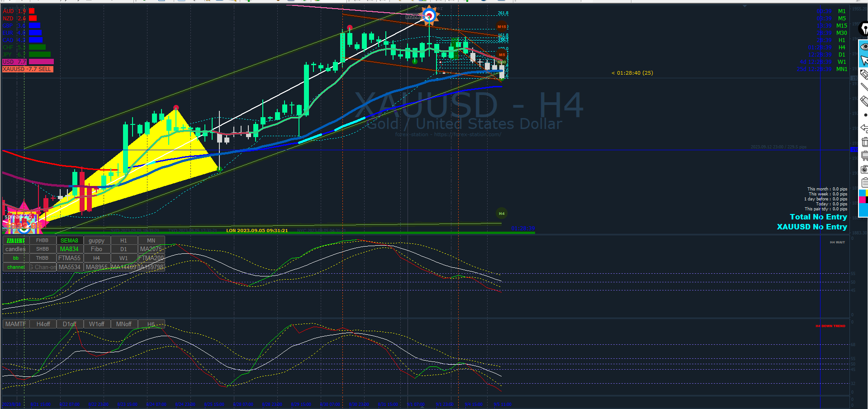Click the H4 DOWN TREND indicator label
This screenshot has height=409, width=868.
coord(830,326)
